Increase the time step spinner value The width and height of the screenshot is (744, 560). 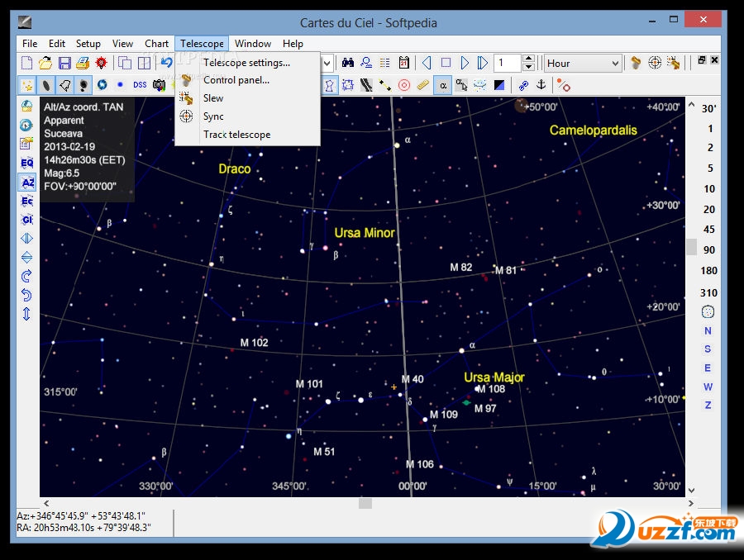(528, 59)
